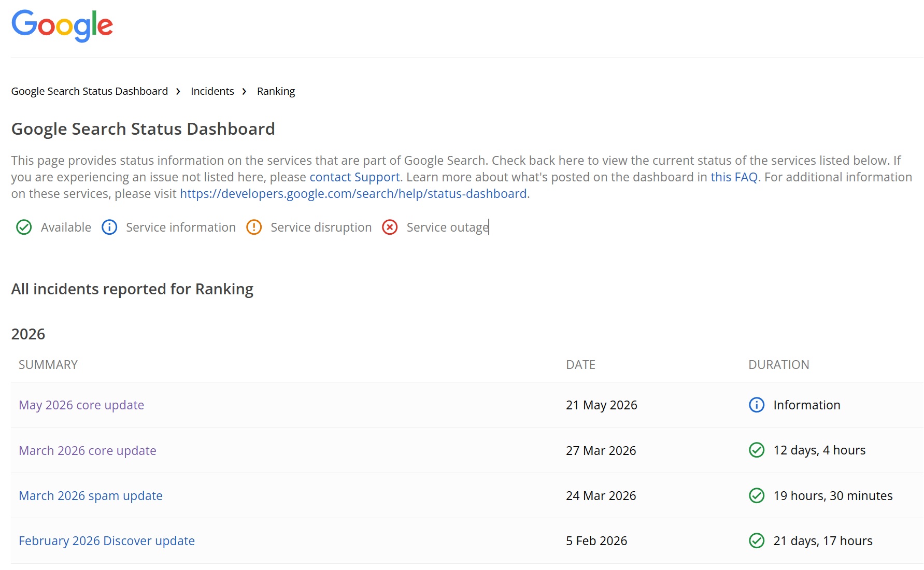Click the date 24 Mar 2026

click(601, 496)
